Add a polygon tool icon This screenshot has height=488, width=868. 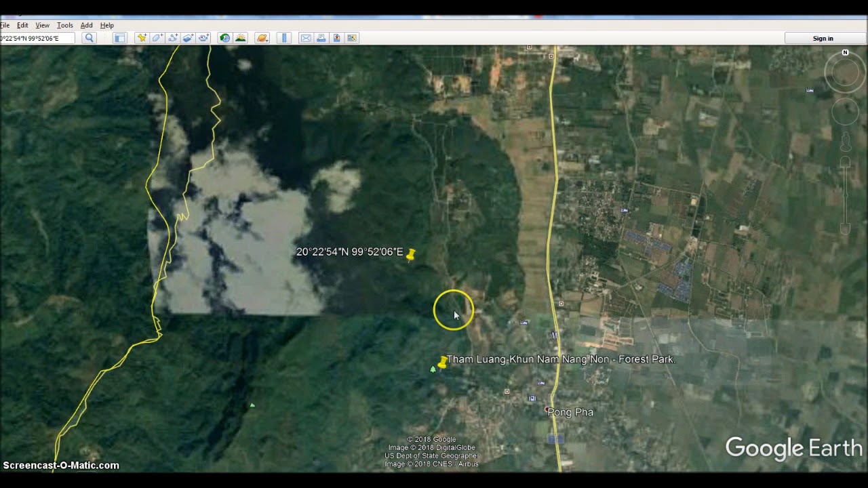point(157,38)
